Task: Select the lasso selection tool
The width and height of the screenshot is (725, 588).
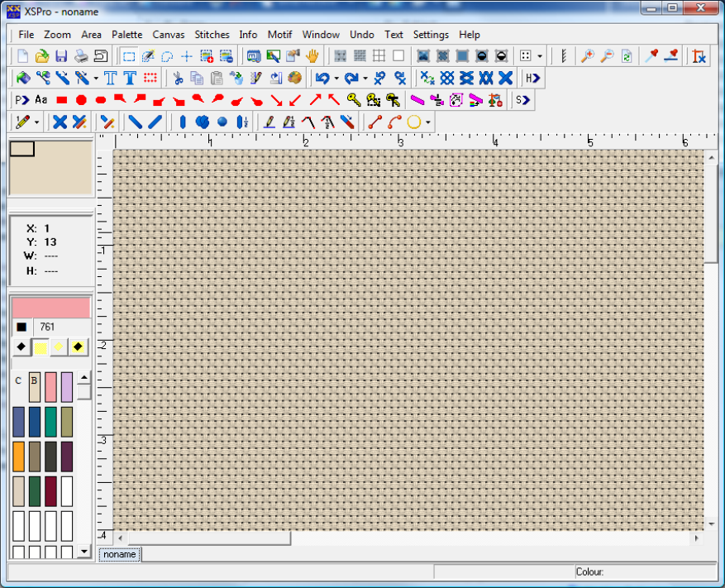Action: [165, 56]
